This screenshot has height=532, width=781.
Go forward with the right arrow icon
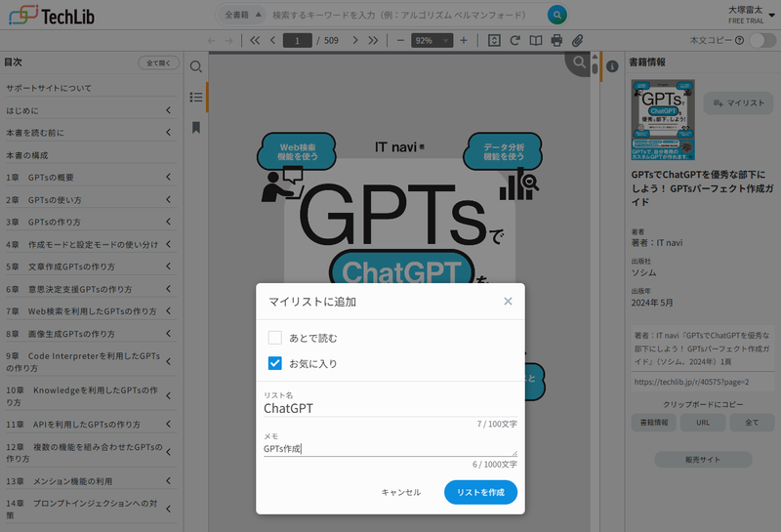click(x=228, y=41)
